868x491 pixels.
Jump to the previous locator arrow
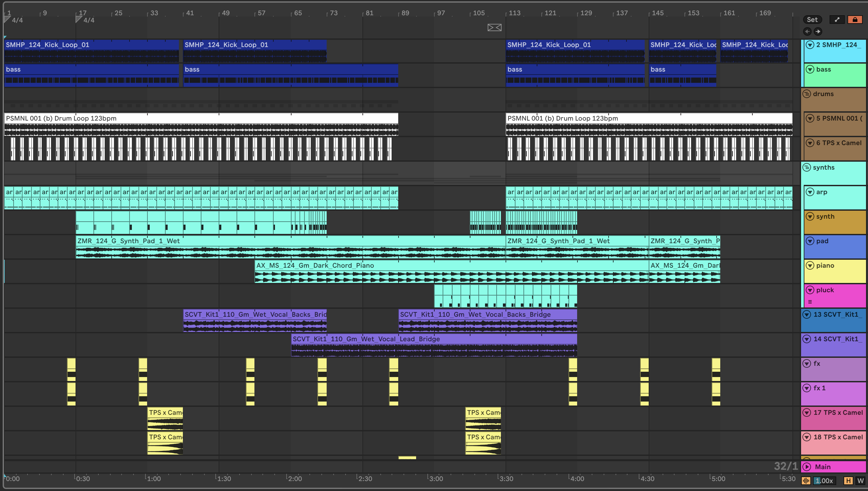[x=807, y=31]
